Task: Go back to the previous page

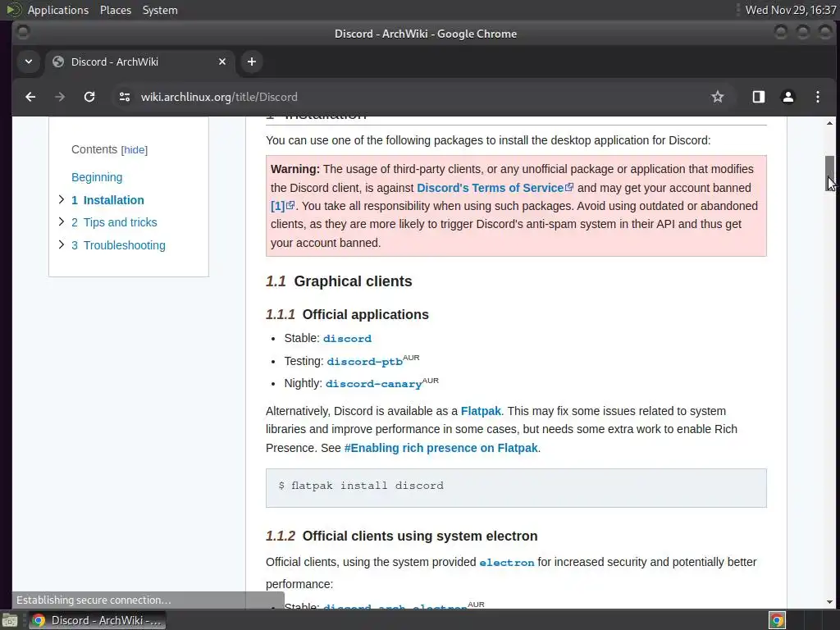Action: pos(30,97)
